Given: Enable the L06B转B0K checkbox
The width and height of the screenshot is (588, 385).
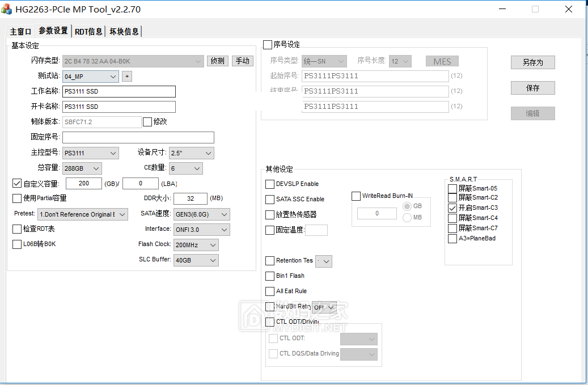Looking at the screenshot, I should click(17, 244).
